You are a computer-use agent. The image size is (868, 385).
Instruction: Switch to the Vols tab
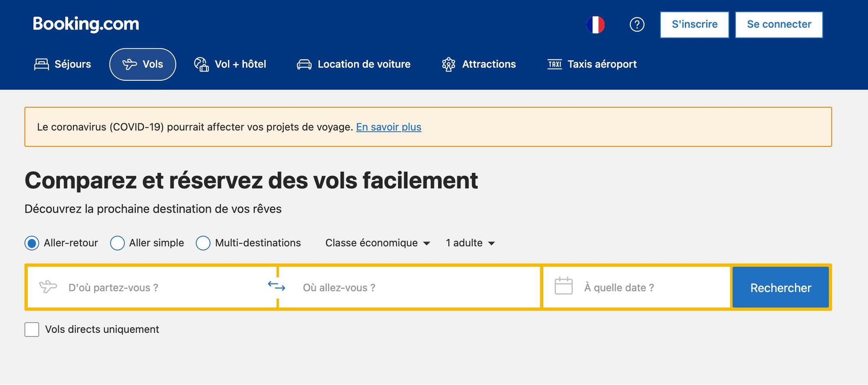[x=143, y=64]
